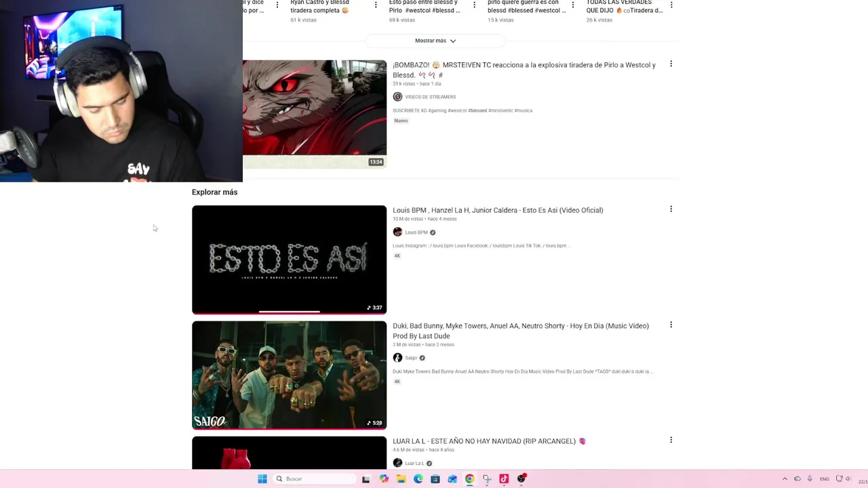Go to VIDEOS DE STREAMERS channel name
The height and width of the screenshot is (488, 868).
click(x=430, y=97)
